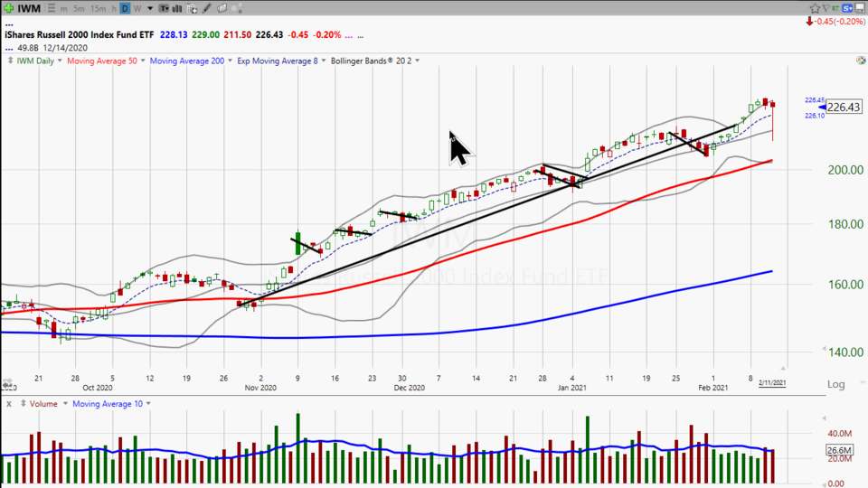Click the small arrow beside the 140.00 label
This screenshot has height=488, width=868.
[x=824, y=349]
